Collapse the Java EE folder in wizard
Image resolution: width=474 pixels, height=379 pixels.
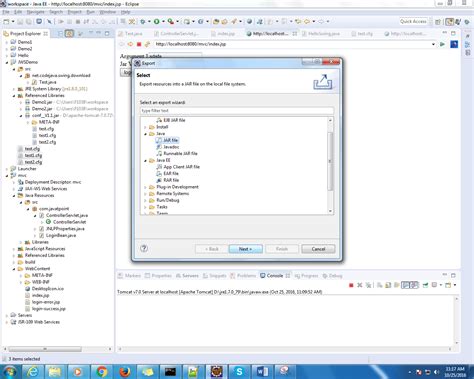tap(146, 160)
